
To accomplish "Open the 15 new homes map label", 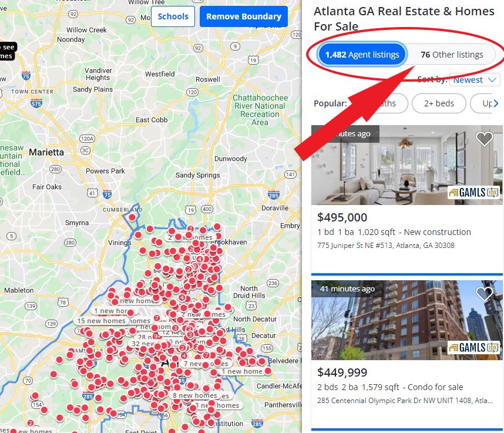I will pyautogui.click(x=101, y=321).
